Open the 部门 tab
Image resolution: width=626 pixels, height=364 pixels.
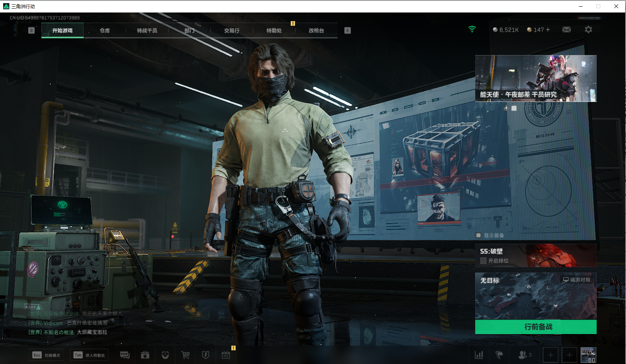coord(190,30)
